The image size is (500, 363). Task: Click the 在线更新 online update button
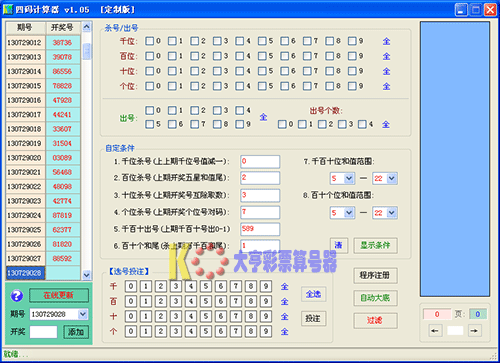click(59, 295)
